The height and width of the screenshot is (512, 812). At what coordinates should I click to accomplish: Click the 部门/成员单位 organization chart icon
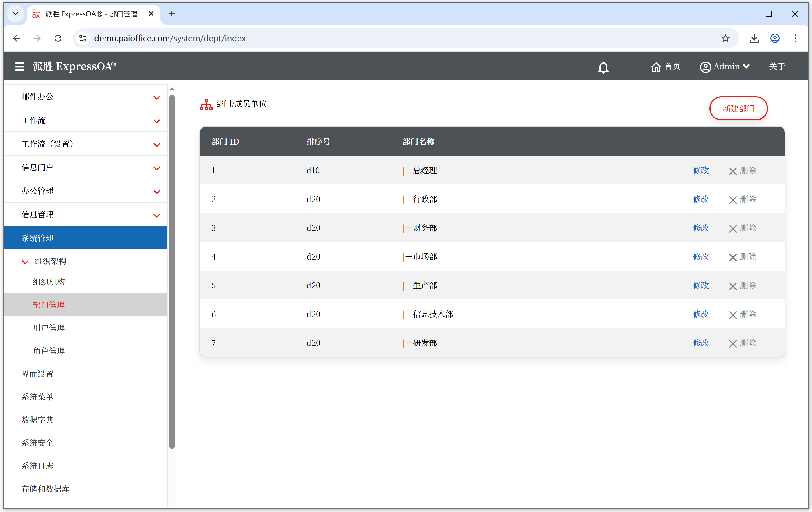click(x=206, y=104)
